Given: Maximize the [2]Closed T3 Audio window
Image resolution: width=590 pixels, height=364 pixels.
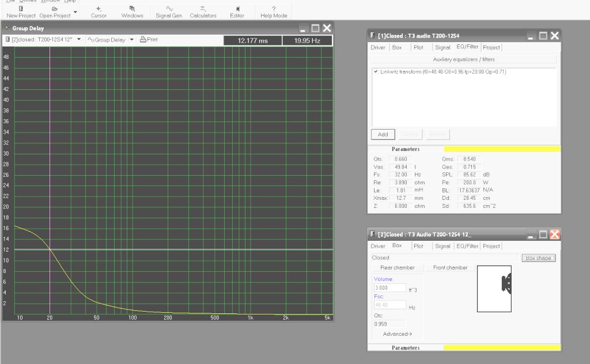Looking at the screenshot, I should 543,234.
